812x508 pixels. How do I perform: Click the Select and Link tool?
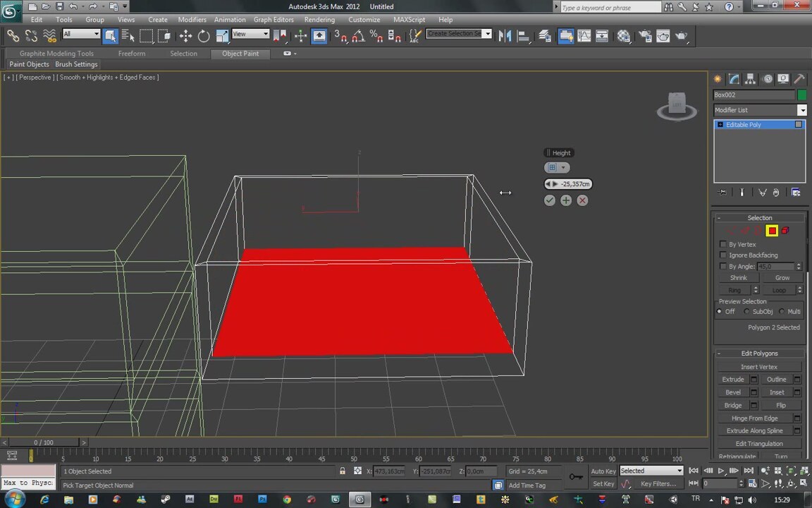13,36
